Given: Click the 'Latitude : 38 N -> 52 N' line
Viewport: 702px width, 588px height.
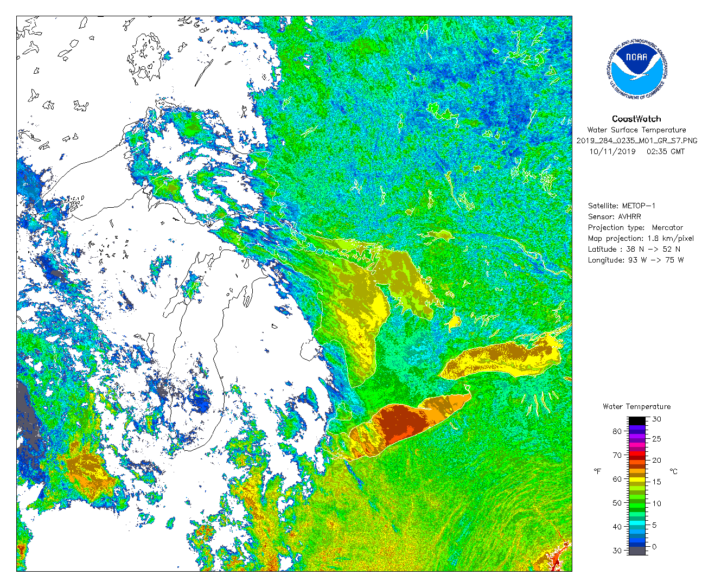Looking at the screenshot, I should [634, 250].
